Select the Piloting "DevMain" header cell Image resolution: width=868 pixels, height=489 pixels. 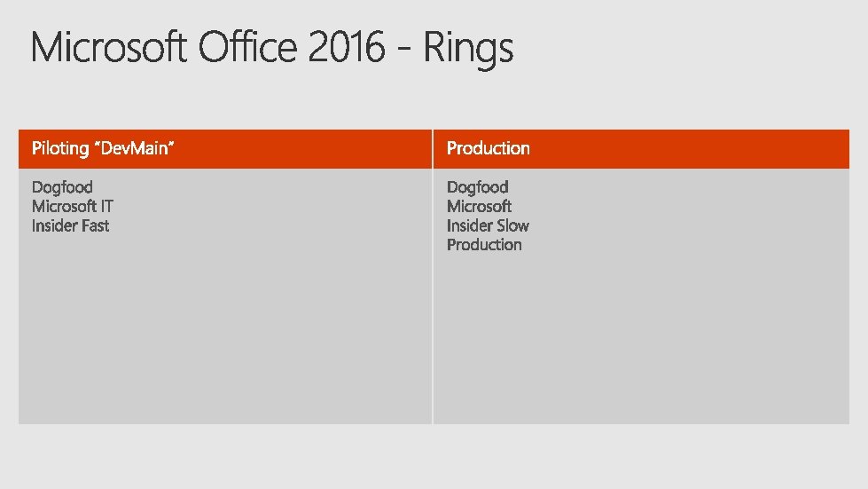point(224,149)
